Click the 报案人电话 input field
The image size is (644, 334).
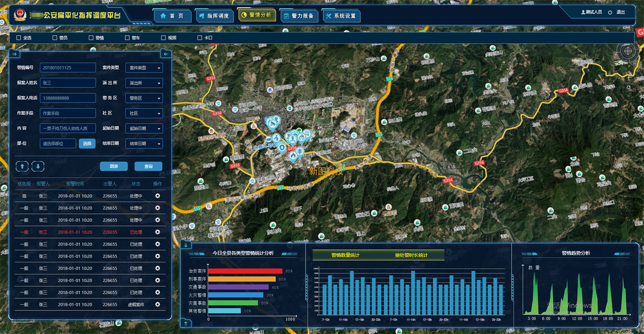[68, 98]
